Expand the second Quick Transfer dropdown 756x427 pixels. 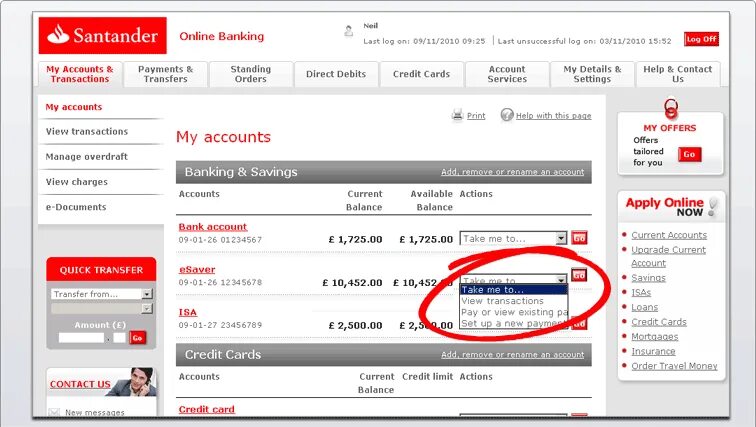click(101, 308)
